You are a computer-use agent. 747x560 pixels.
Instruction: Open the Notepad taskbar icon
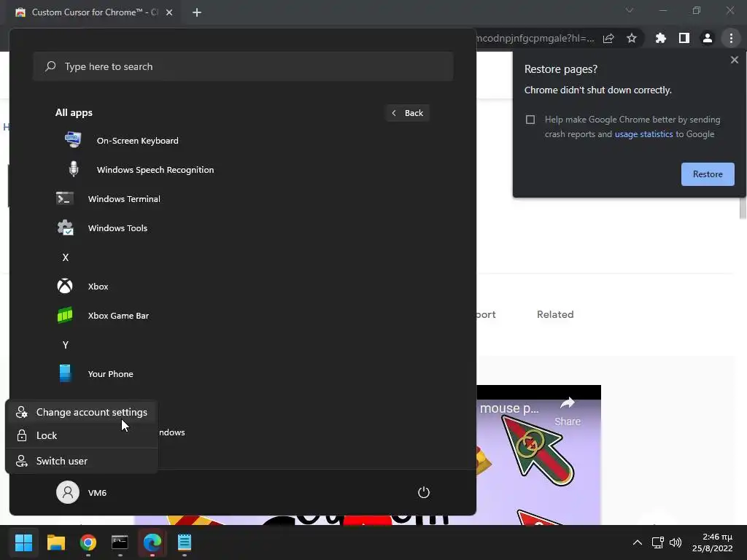click(185, 542)
